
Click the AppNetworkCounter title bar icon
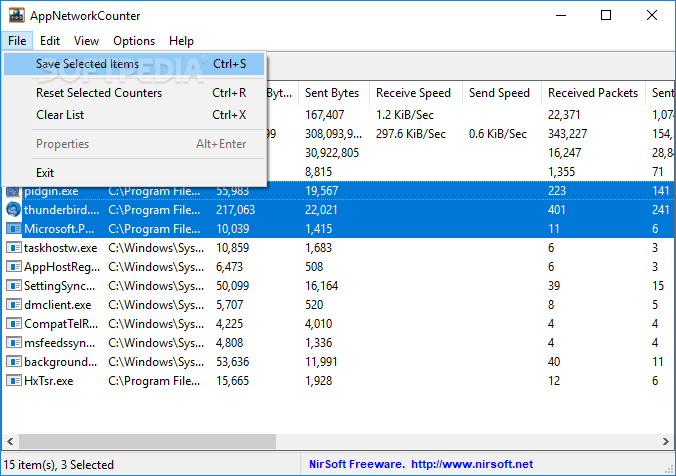[17, 16]
